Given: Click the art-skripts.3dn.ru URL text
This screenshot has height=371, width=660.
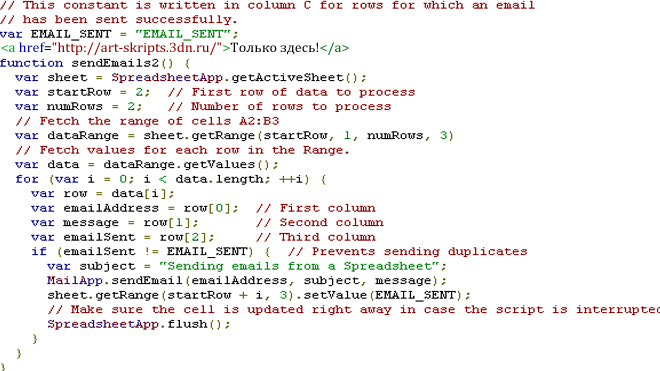Looking at the screenshot, I should click(139, 48).
